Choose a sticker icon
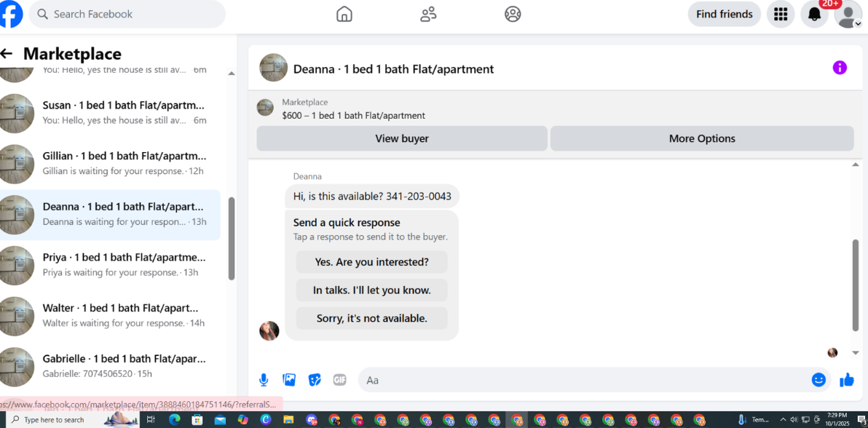Image resolution: width=868 pixels, height=428 pixels. pos(315,380)
